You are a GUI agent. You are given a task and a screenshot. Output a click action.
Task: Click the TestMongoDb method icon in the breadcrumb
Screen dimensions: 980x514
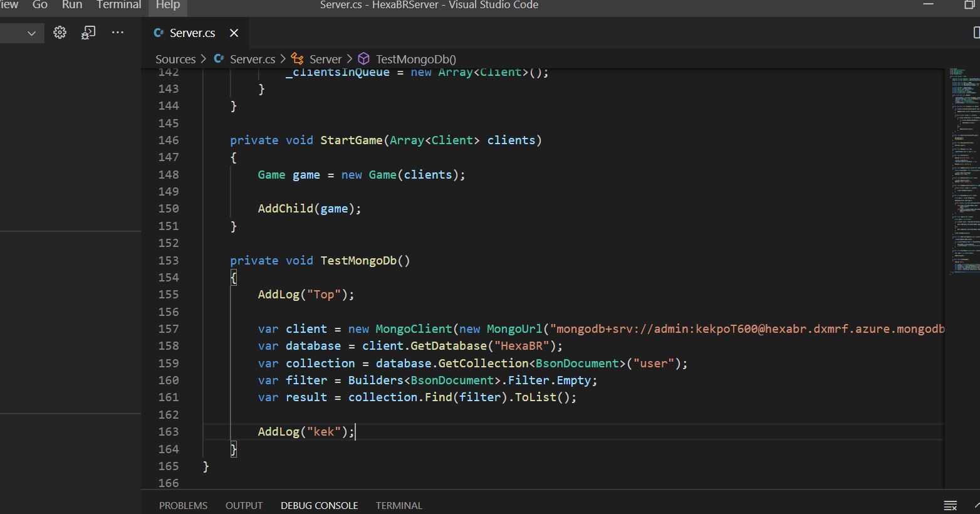point(364,58)
